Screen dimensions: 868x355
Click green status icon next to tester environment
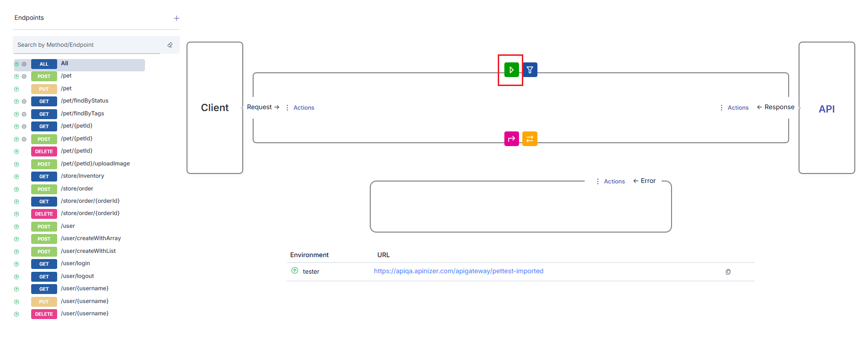[295, 271]
